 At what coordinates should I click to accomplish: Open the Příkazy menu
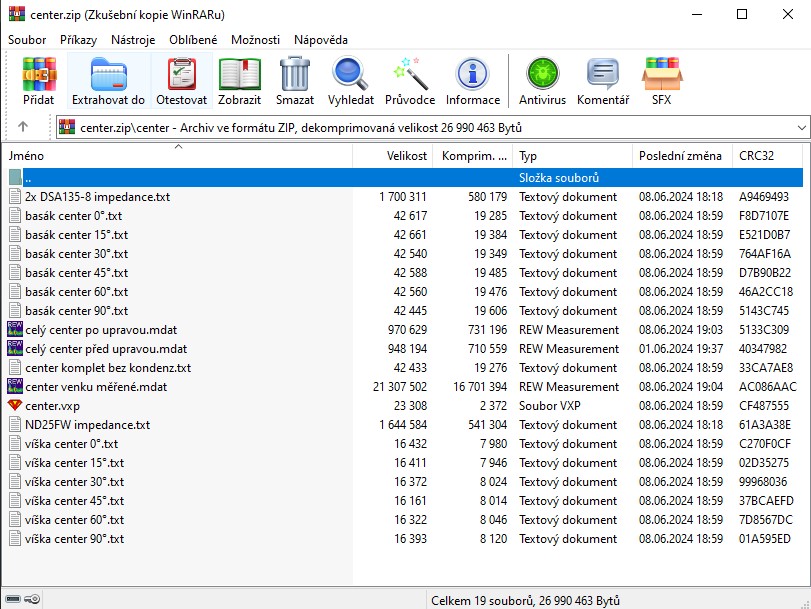coord(78,40)
